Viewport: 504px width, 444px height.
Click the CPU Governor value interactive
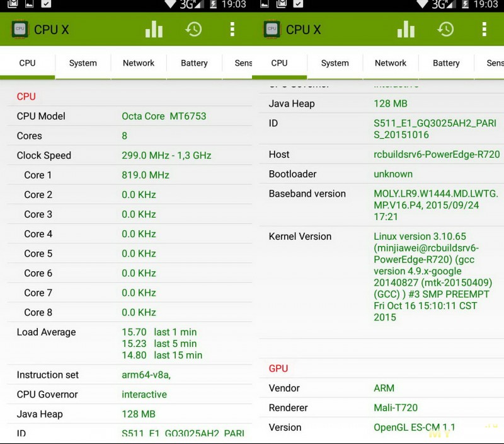click(x=144, y=394)
